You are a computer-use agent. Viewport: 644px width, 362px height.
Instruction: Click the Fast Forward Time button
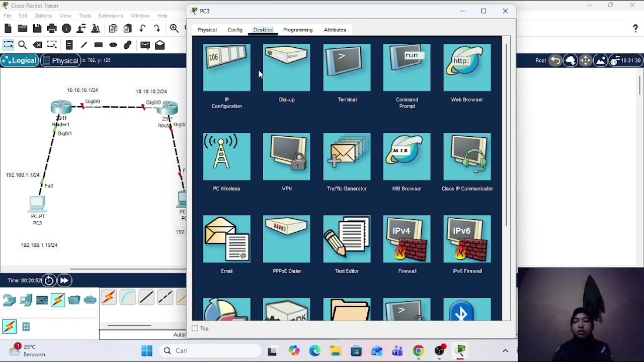[64, 281]
